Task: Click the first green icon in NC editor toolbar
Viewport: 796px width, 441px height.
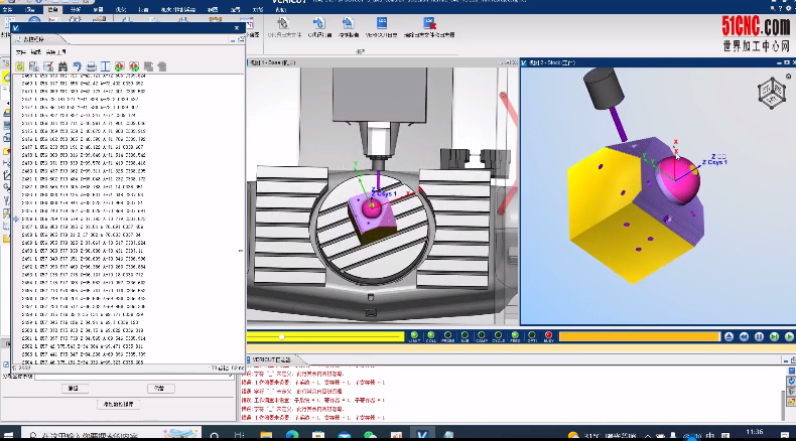Action: (20, 66)
